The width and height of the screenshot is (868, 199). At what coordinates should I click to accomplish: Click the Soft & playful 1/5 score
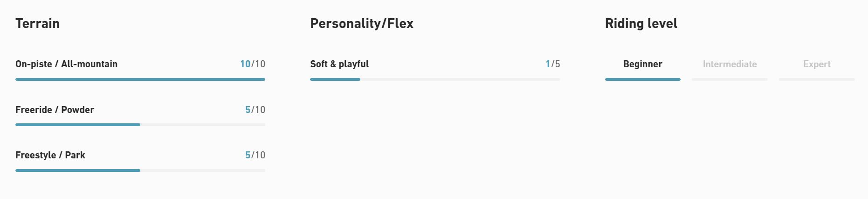[x=552, y=64]
